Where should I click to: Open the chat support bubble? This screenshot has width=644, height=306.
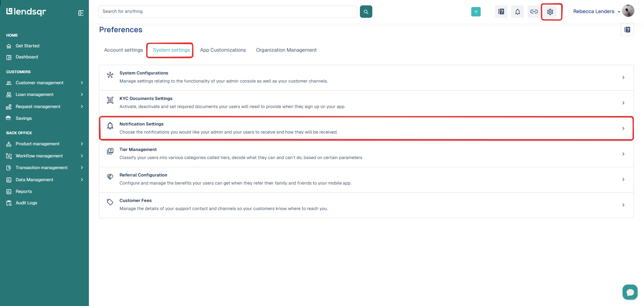tap(630, 292)
